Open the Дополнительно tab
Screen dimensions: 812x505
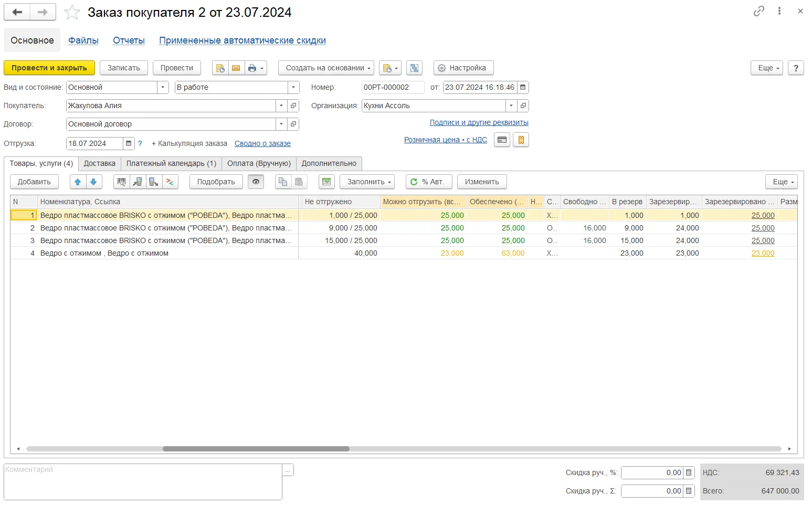coord(329,163)
